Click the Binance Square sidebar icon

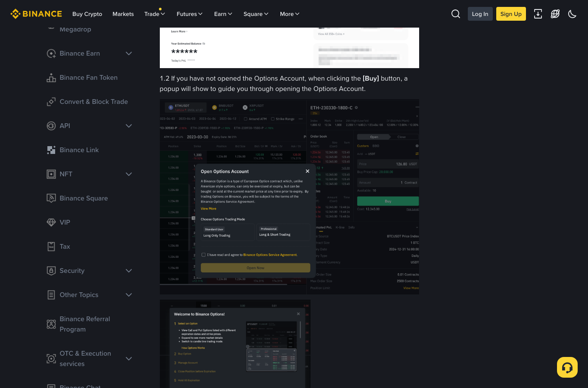[x=51, y=198]
